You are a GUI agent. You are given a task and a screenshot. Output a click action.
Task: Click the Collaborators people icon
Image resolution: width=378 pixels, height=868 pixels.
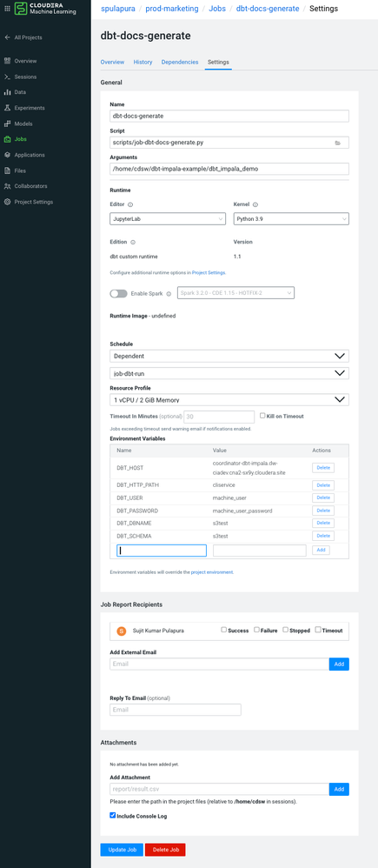click(x=7, y=186)
